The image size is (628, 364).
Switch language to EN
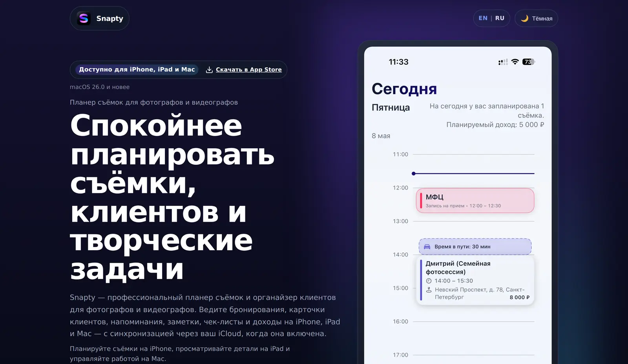[x=483, y=18]
